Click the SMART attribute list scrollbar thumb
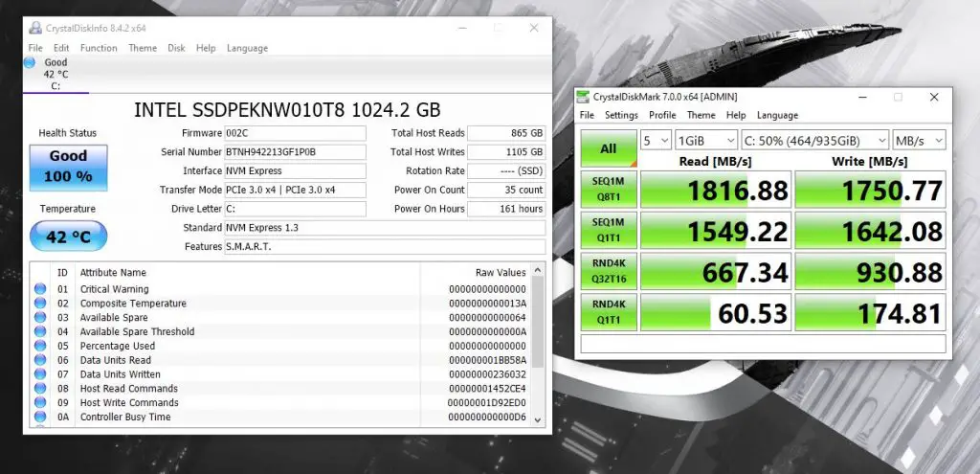This screenshot has width=980, height=474. 538,322
